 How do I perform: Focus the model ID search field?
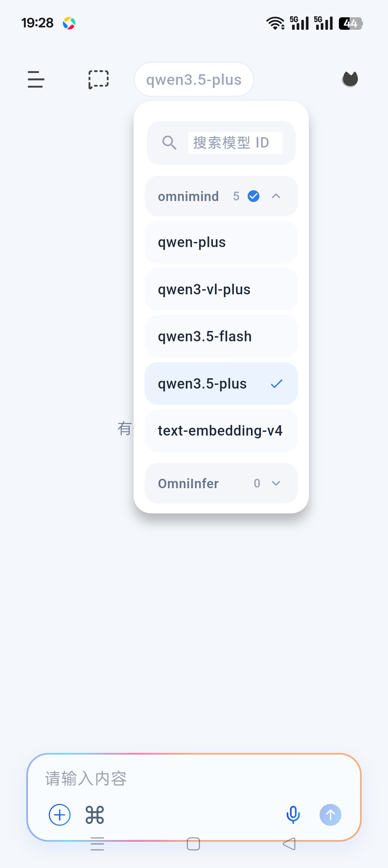coord(235,142)
